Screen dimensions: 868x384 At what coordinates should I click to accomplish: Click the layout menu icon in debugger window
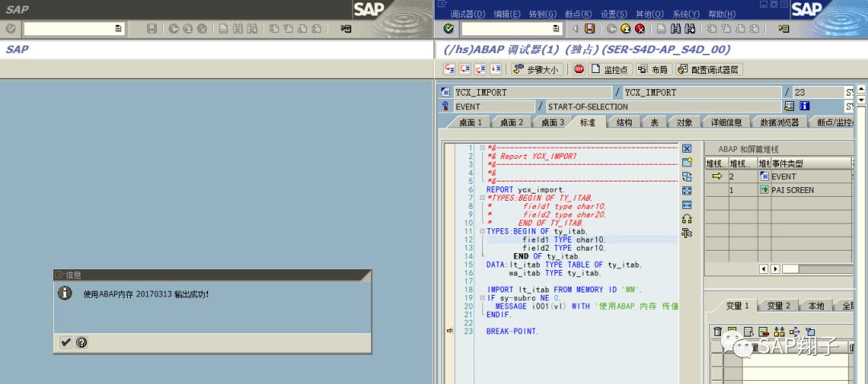(784, 29)
